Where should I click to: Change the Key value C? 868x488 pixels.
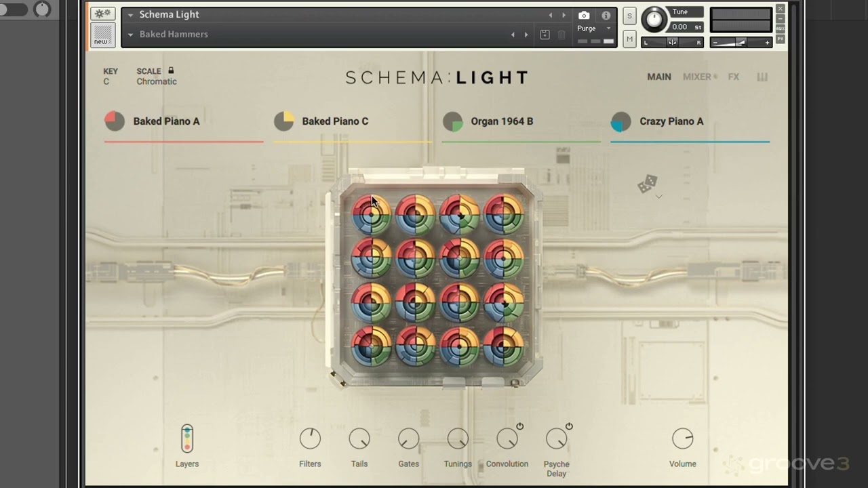[106, 81]
